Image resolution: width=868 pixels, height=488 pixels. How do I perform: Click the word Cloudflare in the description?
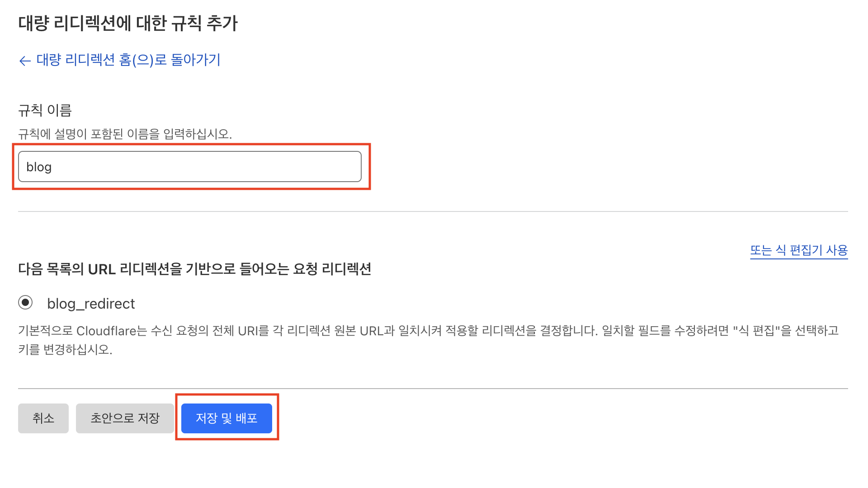[x=106, y=331]
